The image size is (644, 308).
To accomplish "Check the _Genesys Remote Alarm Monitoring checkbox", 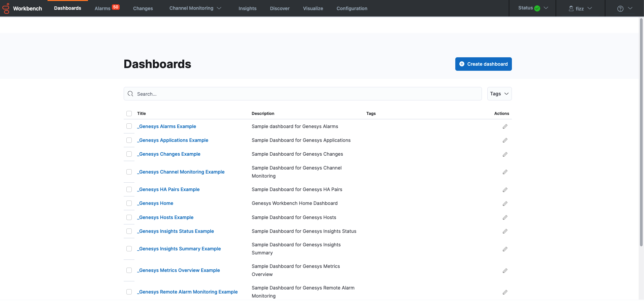I will click(129, 292).
